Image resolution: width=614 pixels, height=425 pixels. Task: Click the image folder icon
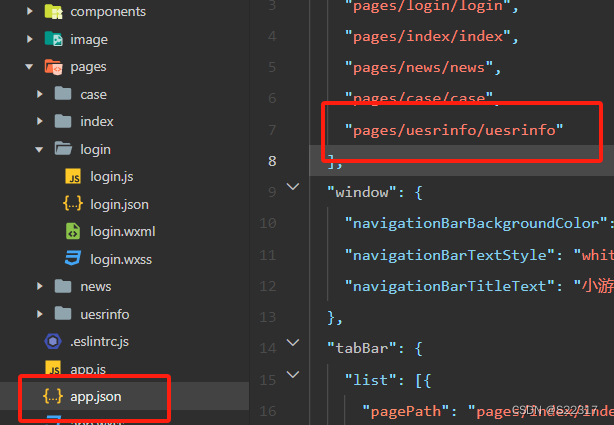[x=54, y=39]
